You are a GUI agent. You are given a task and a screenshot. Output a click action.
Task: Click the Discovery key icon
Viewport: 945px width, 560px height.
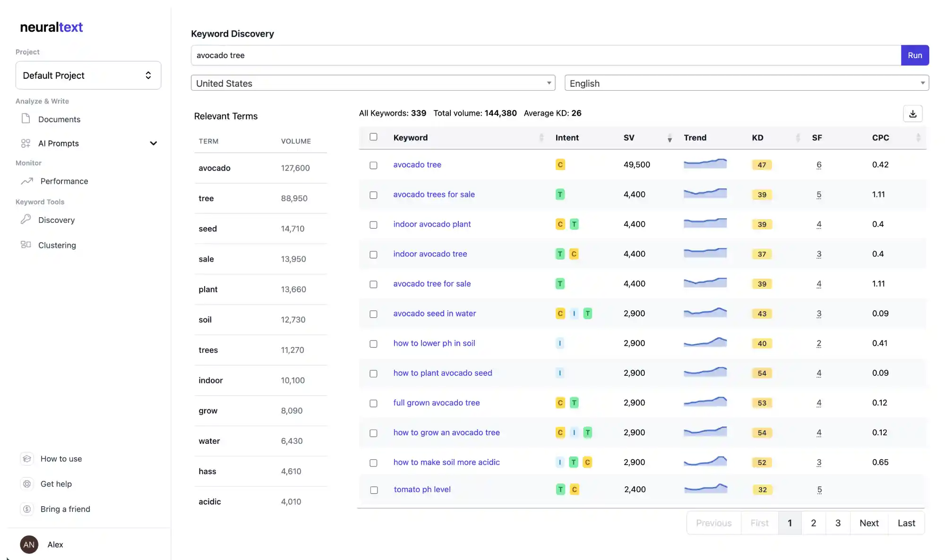coord(26,220)
